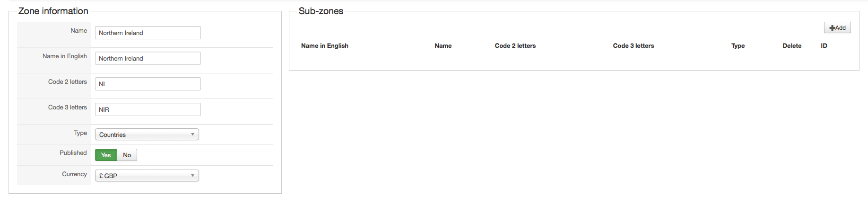The width and height of the screenshot is (868, 207).
Task: Click the Zone information section title
Action: click(53, 11)
